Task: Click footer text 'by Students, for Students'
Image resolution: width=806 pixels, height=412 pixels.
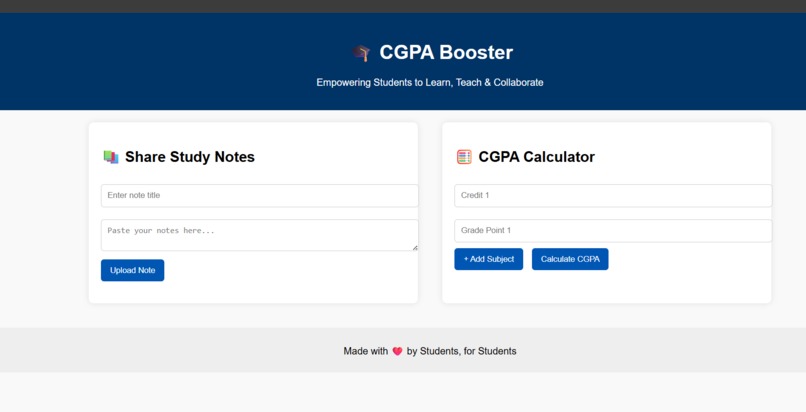Action: [462, 351]
